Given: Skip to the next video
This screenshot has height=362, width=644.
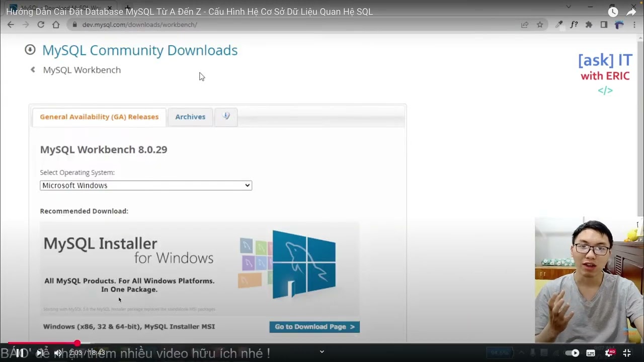Looking at the screenshot, I should coord(40,353).
